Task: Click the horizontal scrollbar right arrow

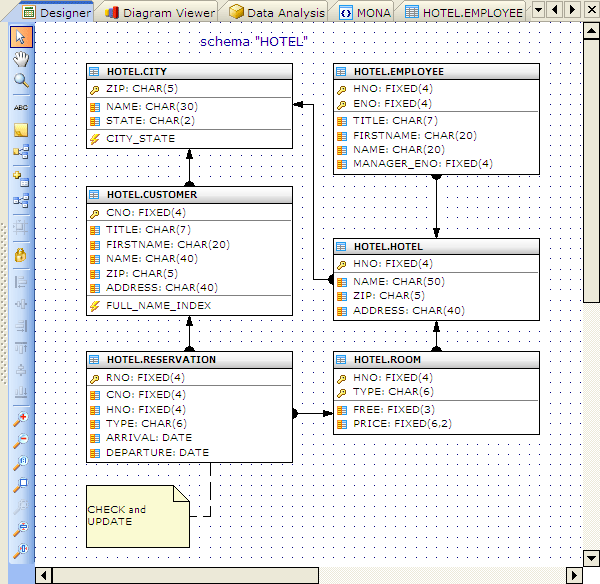Action: (574, 575)
